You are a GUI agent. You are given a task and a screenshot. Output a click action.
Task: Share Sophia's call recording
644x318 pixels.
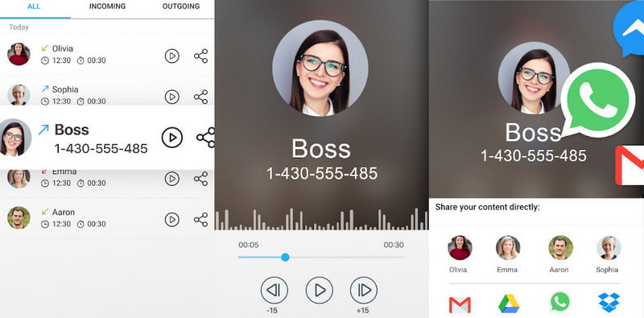click(x=200, y=97)
